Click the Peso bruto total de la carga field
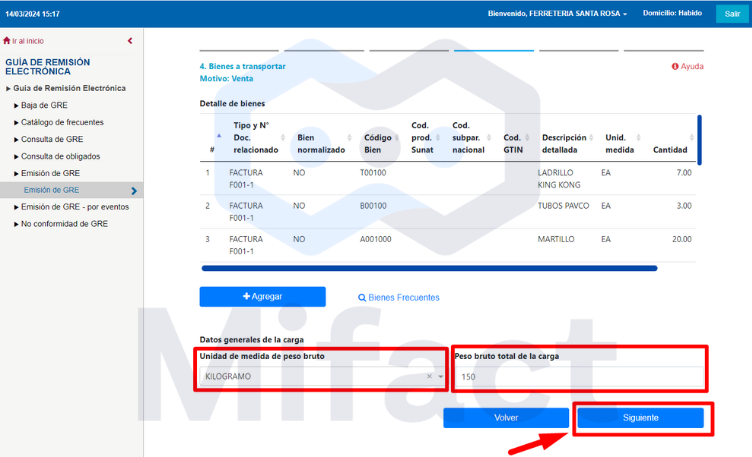The height and width of the screenshot is (457, 752). (579, 377)
